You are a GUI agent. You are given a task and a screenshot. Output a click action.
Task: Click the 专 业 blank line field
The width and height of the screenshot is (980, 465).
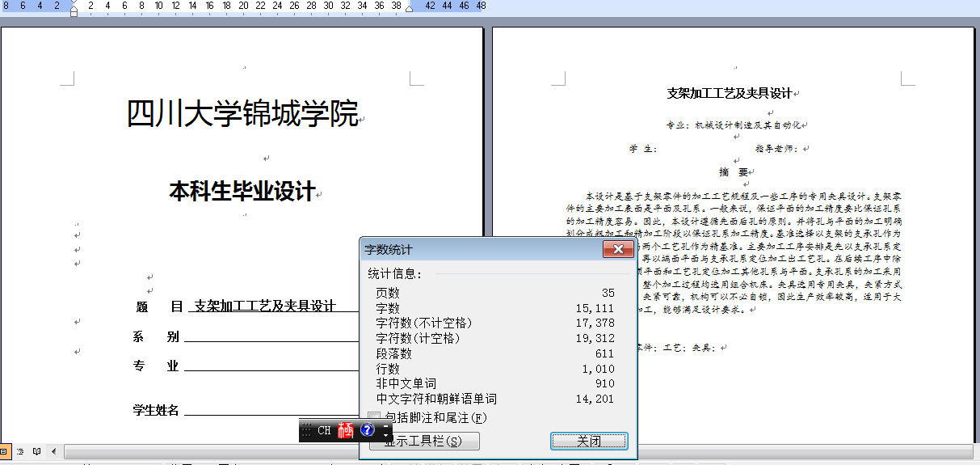coord(271,366)
